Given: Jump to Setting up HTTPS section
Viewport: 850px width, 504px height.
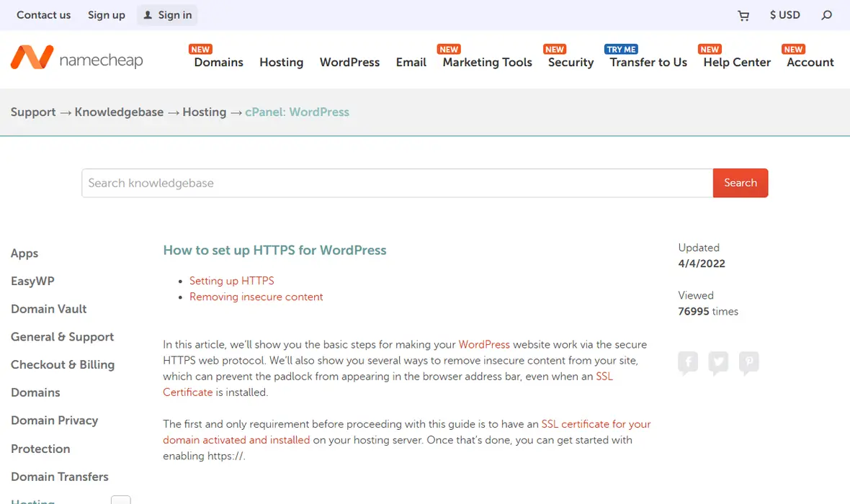Looking at the screenshot, I should (x=231, y=281).
